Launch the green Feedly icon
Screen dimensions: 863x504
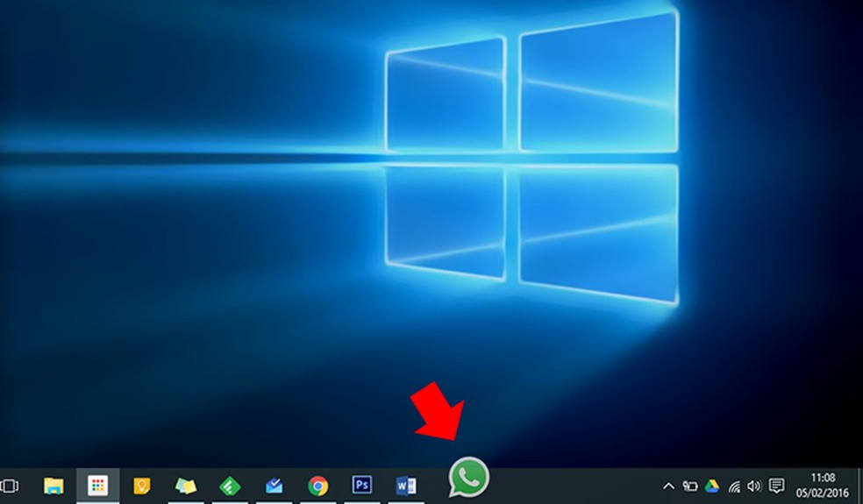[x=230, y=486]
